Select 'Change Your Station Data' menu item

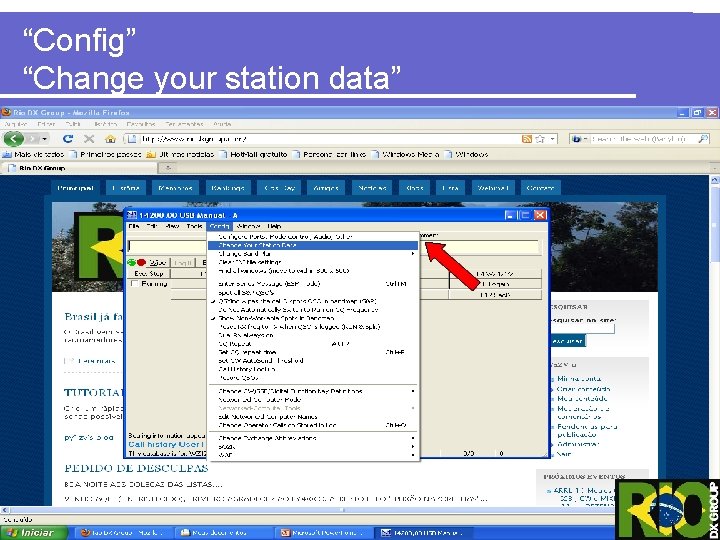pos(313,245)
